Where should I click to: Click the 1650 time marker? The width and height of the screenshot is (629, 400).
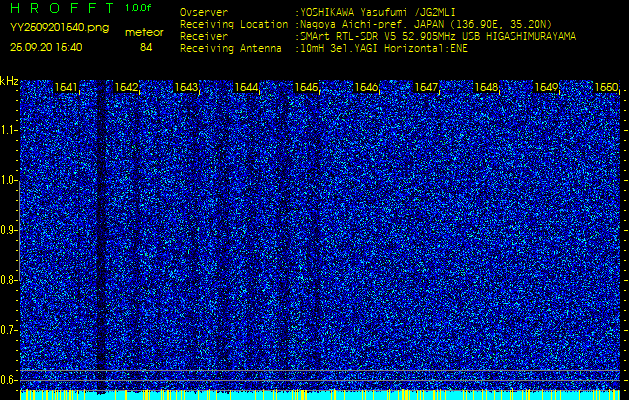tap(606, 88)
